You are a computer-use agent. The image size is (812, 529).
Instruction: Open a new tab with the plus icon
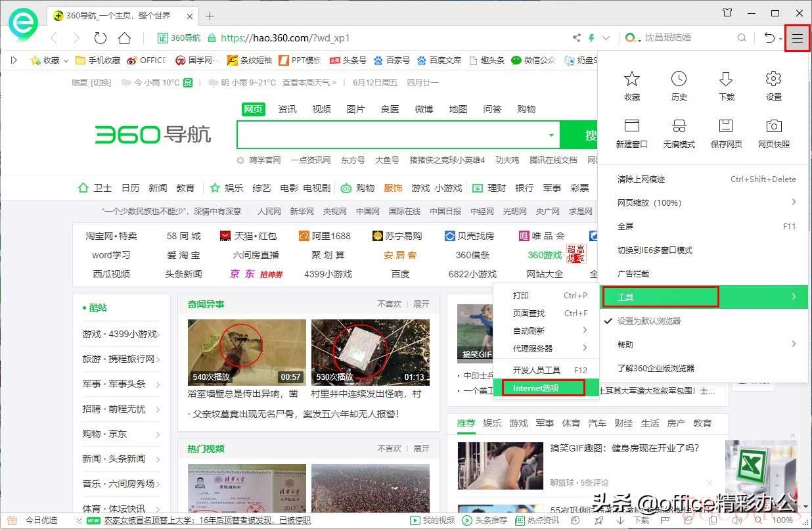210,16
